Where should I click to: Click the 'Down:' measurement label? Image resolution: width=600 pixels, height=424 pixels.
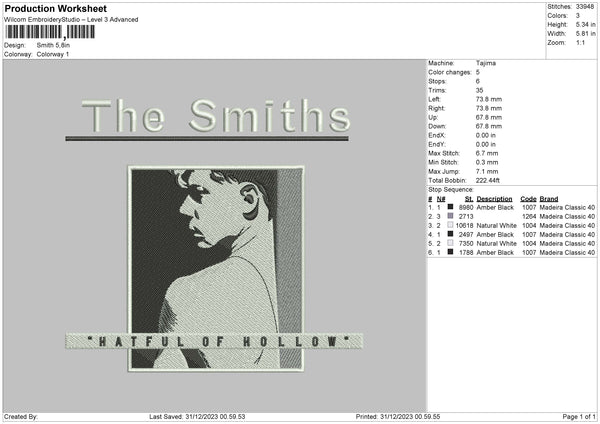pyautogui.click(x=437, y=126)
